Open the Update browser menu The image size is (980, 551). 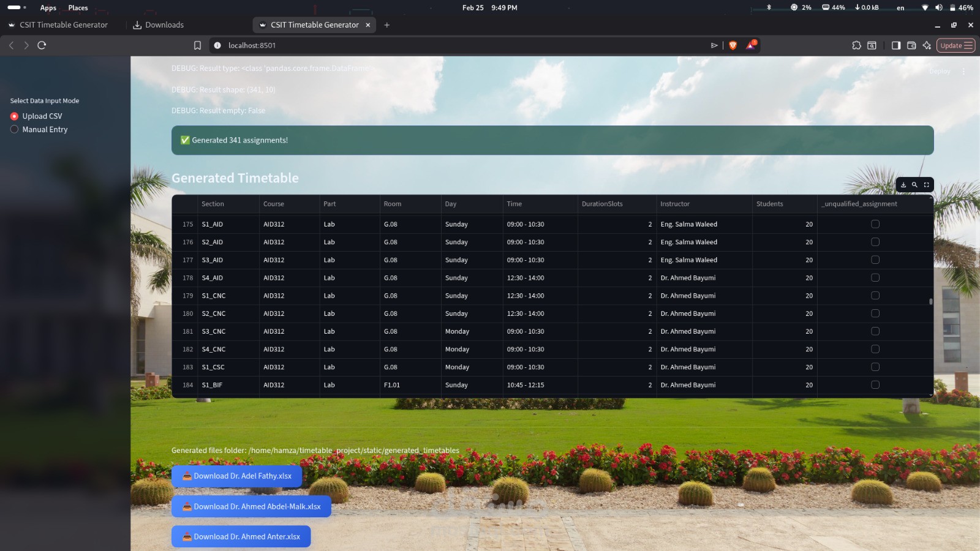(956, 45)
